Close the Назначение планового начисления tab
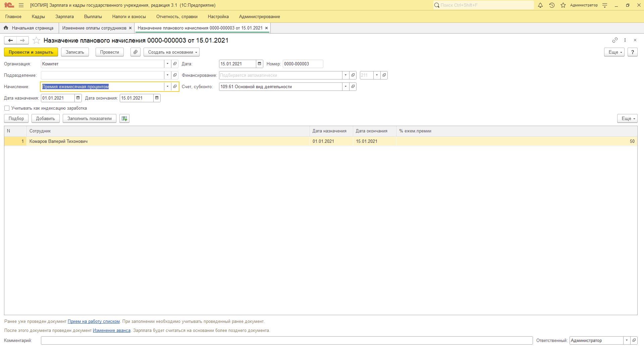This screenshot has width=644, height=347. tap(266, 28)
